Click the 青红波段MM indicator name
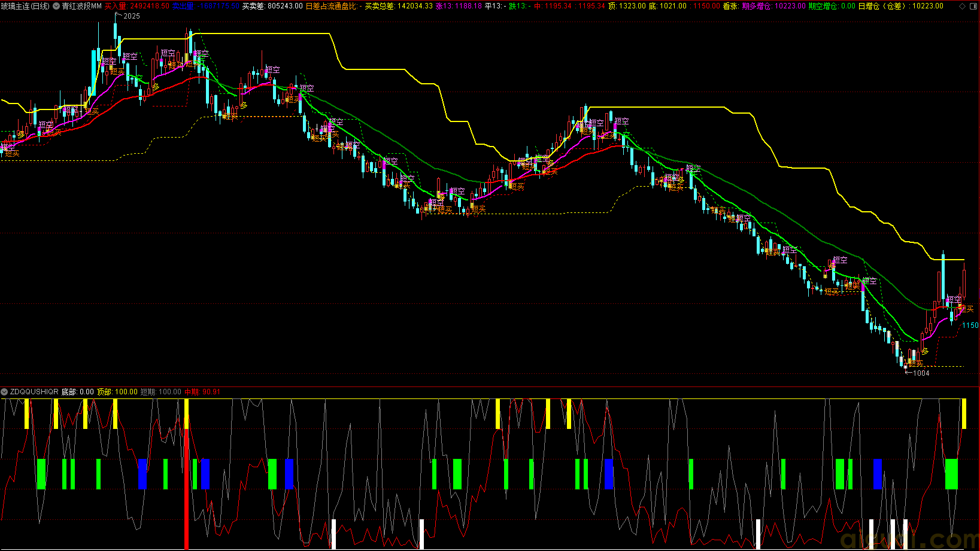Image resolution: width=980 pixels, height=551 pixels. coord(82,6)
